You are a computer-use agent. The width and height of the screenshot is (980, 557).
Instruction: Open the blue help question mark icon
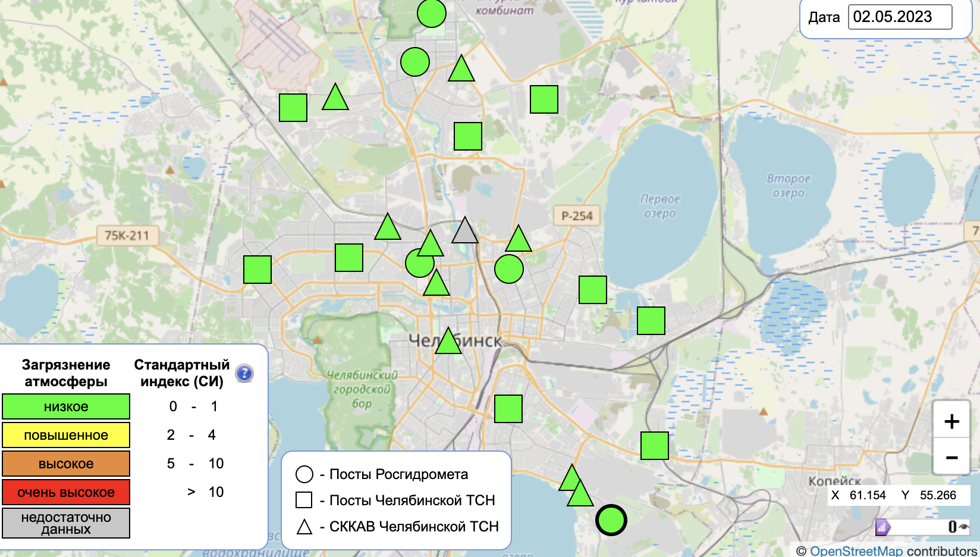pos(244,373)
